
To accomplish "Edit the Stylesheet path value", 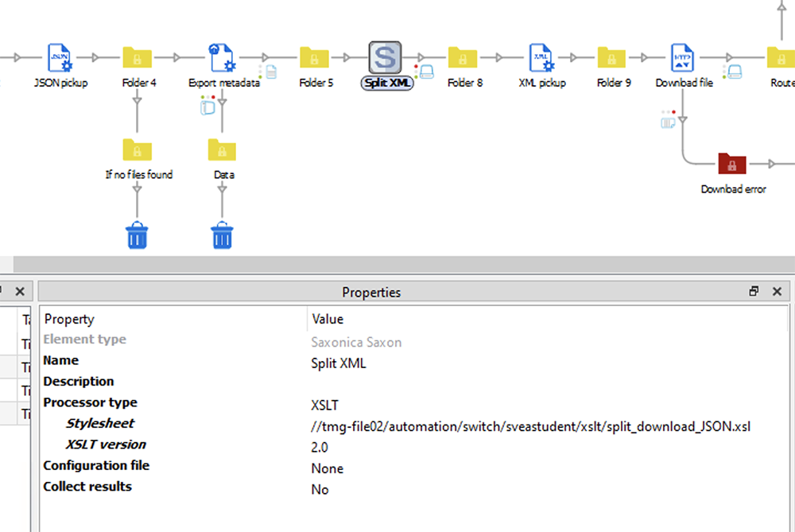I will pyautogui.click(x=530, y=427).
